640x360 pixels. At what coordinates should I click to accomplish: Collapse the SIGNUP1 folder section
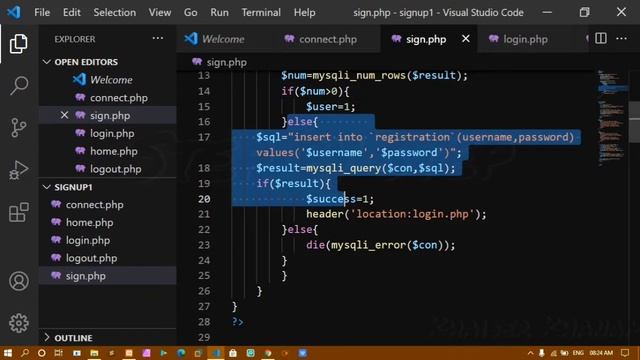tap(47, 187)
